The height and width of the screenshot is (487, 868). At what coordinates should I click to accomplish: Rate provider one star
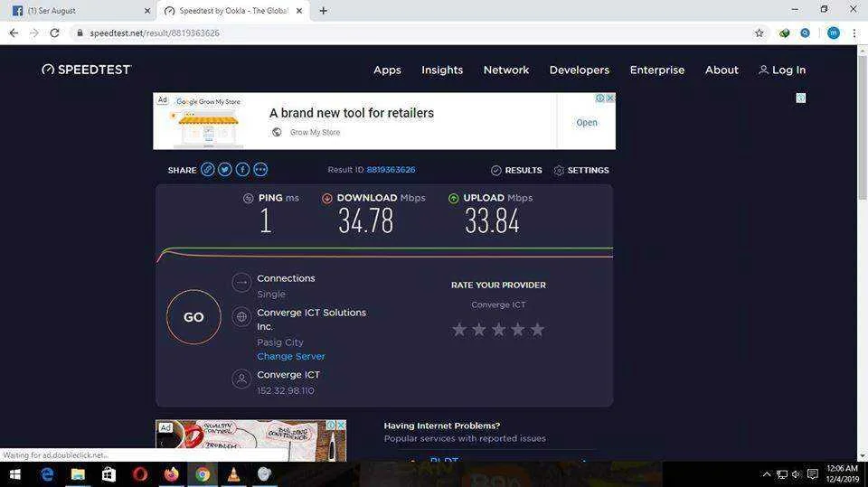(x=459, y=330)
